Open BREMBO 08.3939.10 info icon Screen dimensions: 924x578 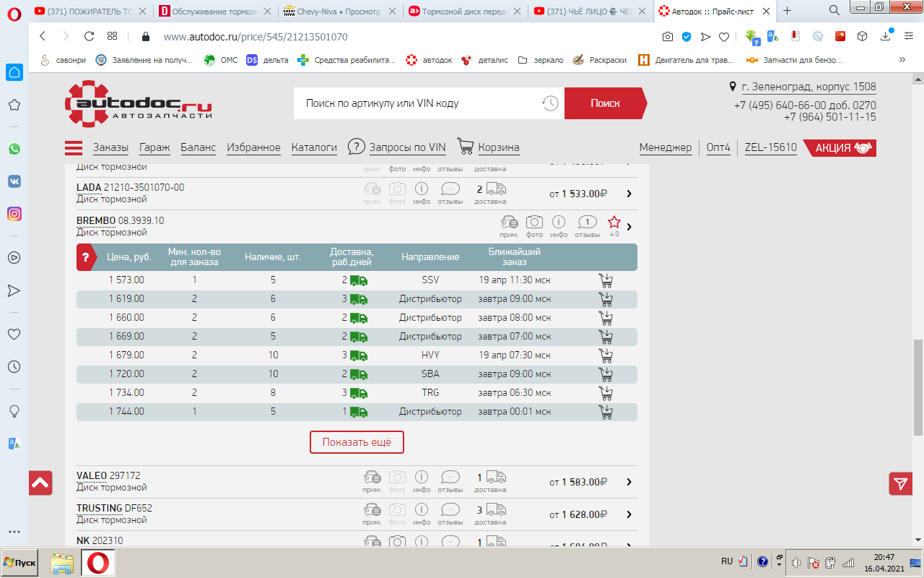559,222
